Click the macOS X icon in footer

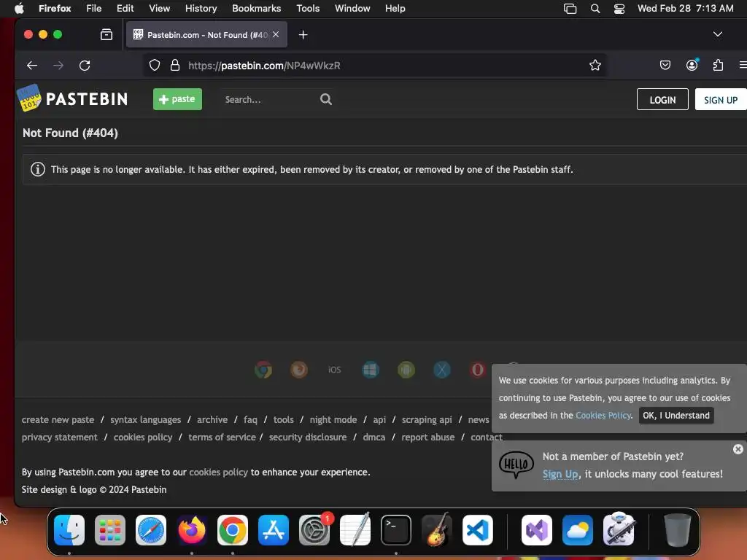(442, 370)
